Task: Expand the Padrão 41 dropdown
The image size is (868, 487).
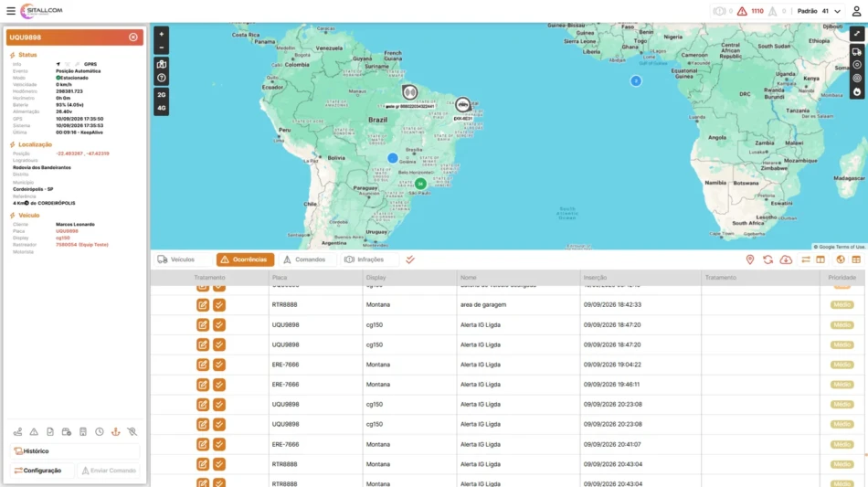Action: click(x=819, y=11)
